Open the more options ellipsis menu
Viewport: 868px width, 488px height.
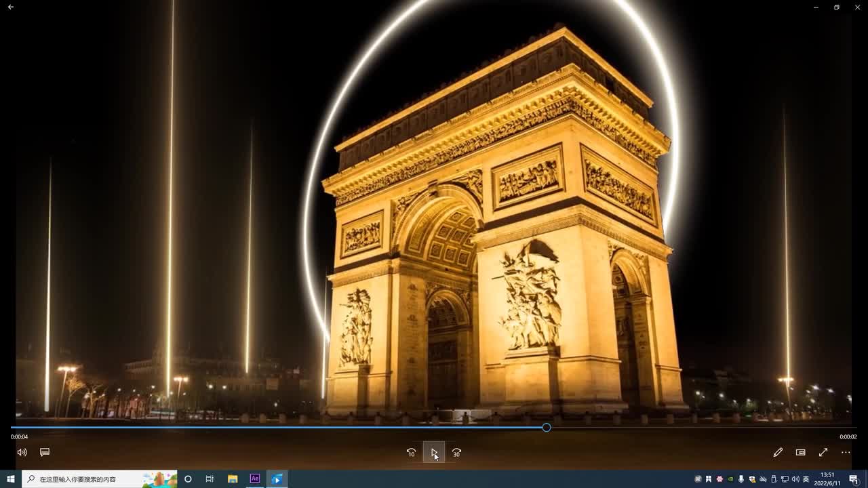846,452
